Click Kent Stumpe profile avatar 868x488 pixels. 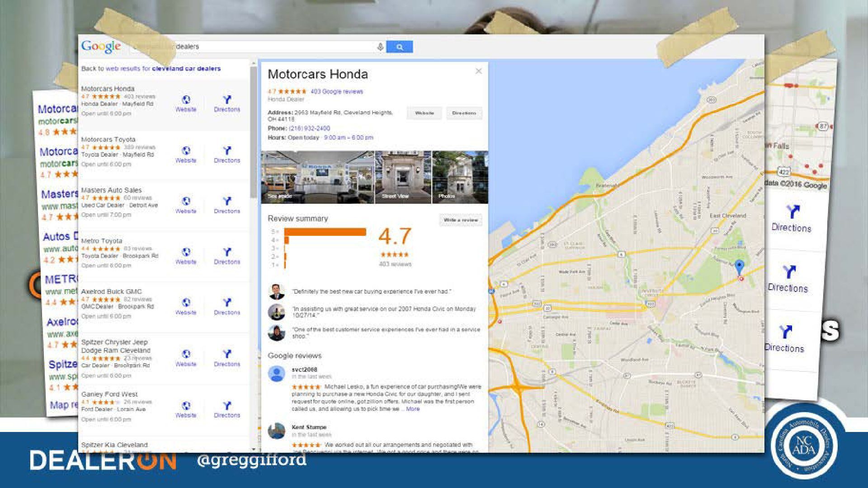(276, 431)
